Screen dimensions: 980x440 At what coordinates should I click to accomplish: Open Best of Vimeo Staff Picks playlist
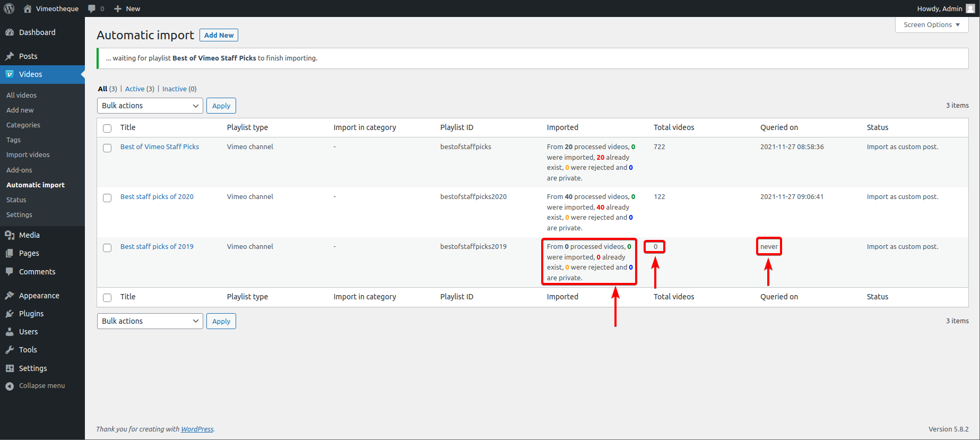[x=160, y=146]
